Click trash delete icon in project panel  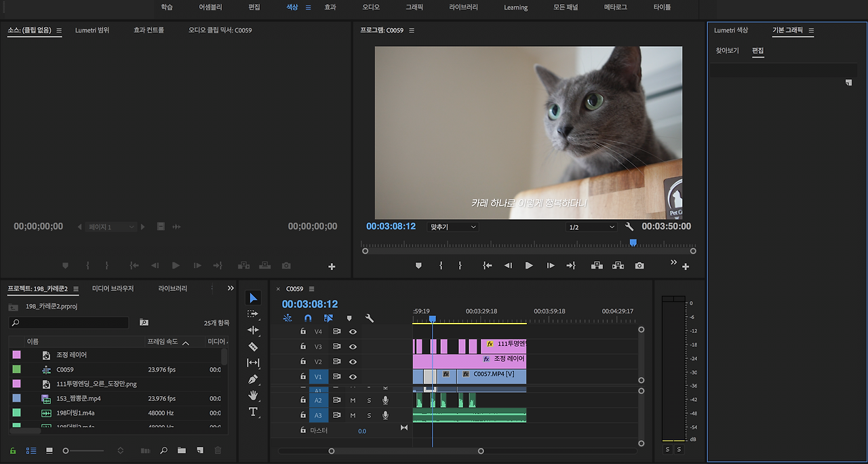218,450
